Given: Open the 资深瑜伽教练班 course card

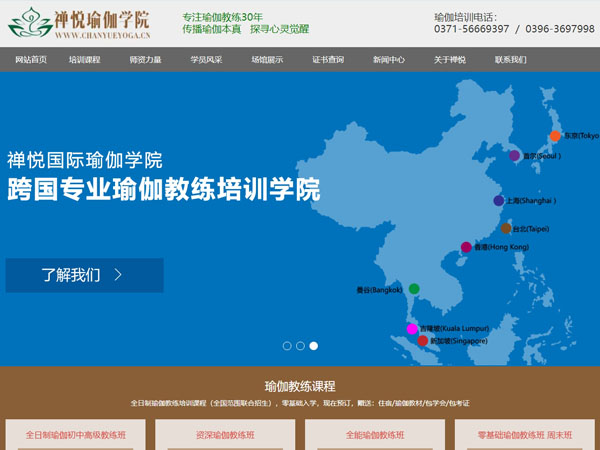Looking at the screenshot, I should tap(225, 435).
